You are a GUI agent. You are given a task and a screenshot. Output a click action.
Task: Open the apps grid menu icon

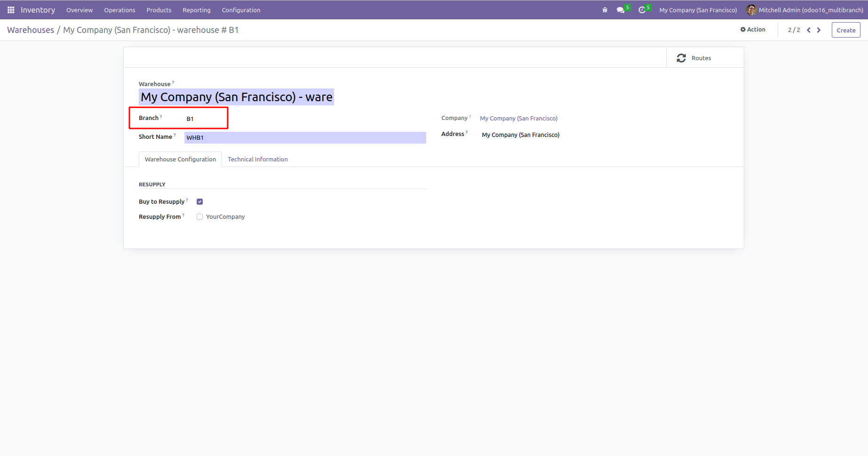click(x=11, y=10)
